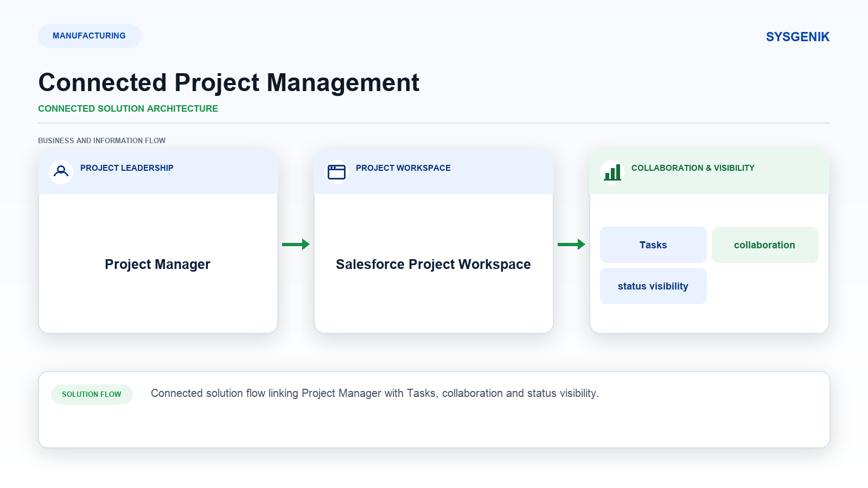Click the Project Workspace window icon
868x488 pixels.
tap(336, 172)
